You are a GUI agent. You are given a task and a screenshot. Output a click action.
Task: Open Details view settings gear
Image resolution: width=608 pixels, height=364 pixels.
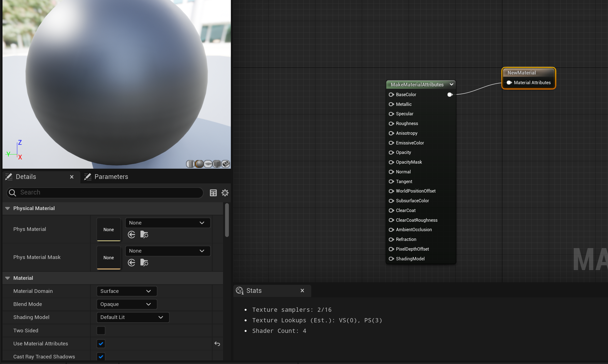pyautogui.click(x=225, y=193)
